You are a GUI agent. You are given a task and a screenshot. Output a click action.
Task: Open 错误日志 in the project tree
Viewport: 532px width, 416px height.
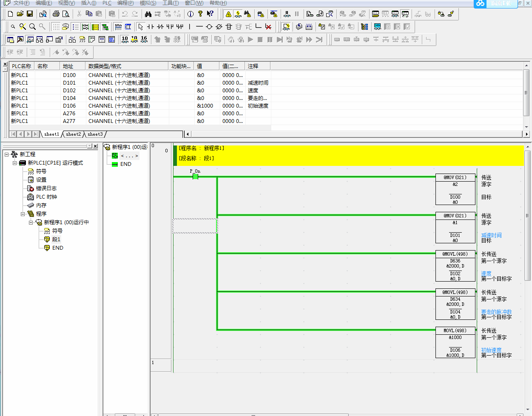pos(46,188)
